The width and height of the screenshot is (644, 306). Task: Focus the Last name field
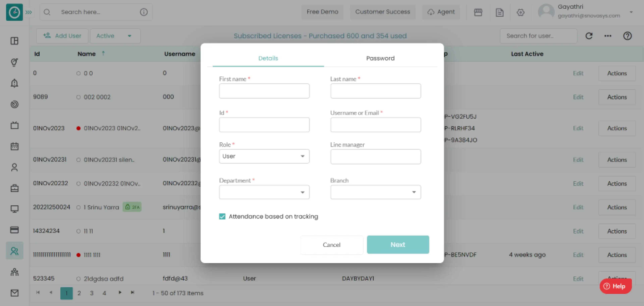click(x=375, y=91)
